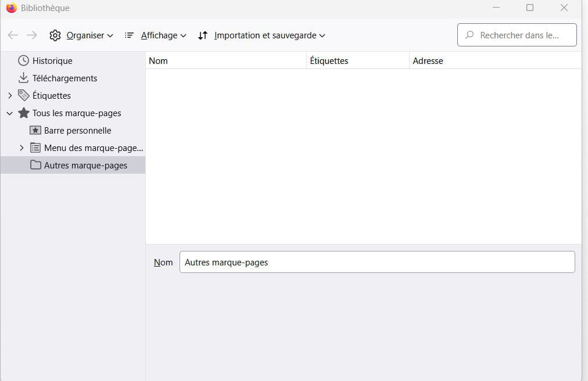
Task: Click the Menu des marque-pages list icon
Action: [x=35, y=148]
